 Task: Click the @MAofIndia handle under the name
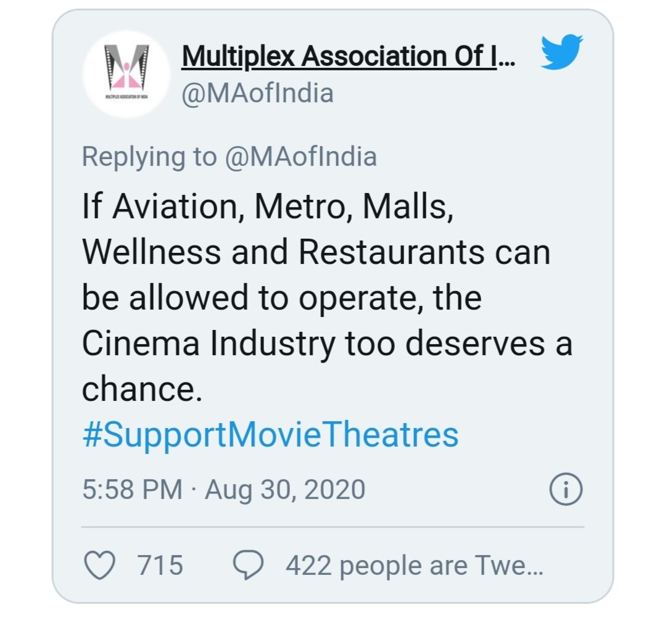(x=257, y=93)
